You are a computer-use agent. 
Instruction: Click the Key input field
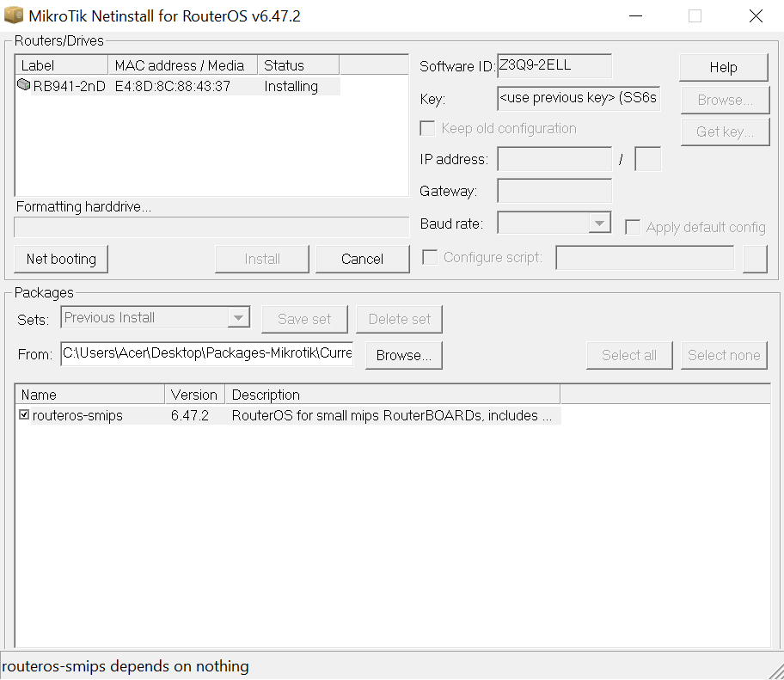point(579,98)
